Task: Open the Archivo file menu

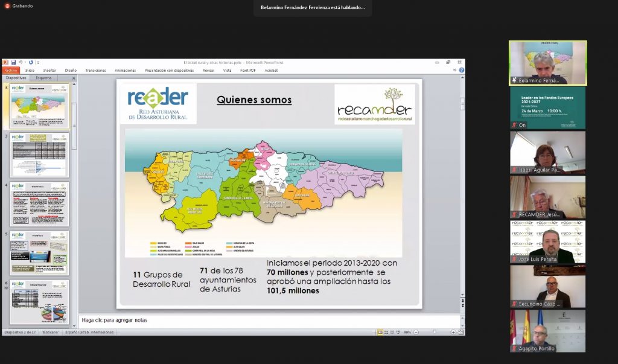Action: point(11,70)
